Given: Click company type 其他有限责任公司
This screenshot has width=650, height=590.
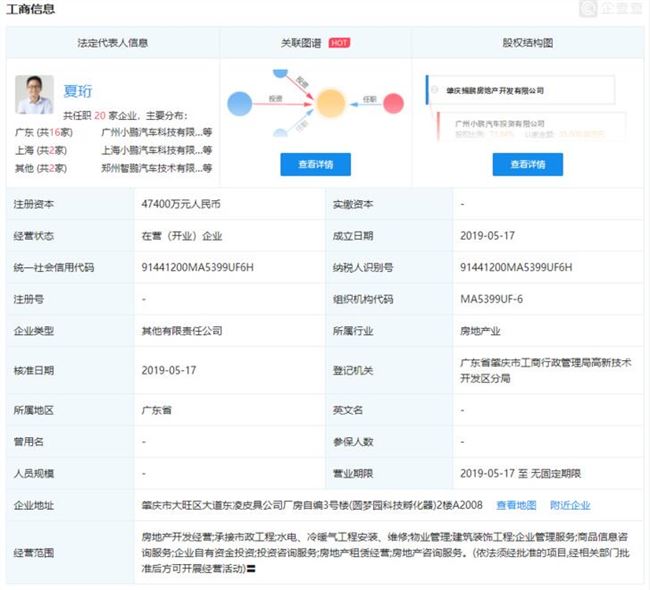Looking at the screenshot, I should (182, 331).
